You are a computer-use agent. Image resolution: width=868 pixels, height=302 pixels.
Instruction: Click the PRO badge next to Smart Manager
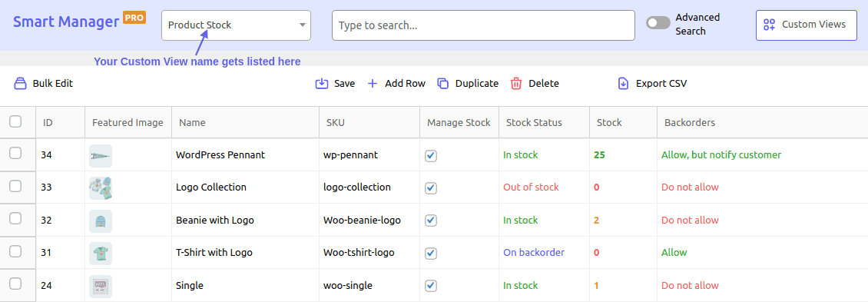[134, 18]
